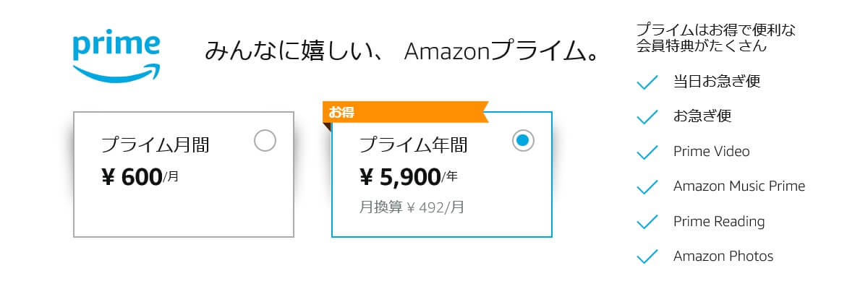Viewport: 868px width, 289px height.
Task: Click the 月換算 ¥492/月 price note
Action: click(412, 207)
